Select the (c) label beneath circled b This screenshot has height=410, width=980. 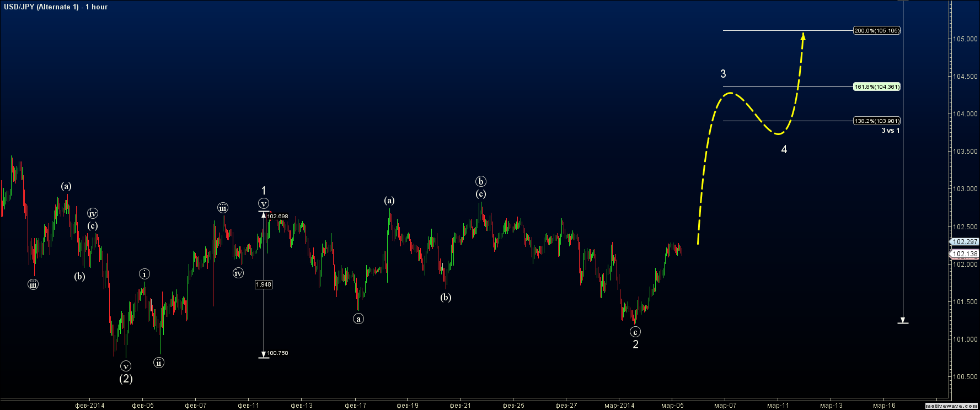point(481,194)
